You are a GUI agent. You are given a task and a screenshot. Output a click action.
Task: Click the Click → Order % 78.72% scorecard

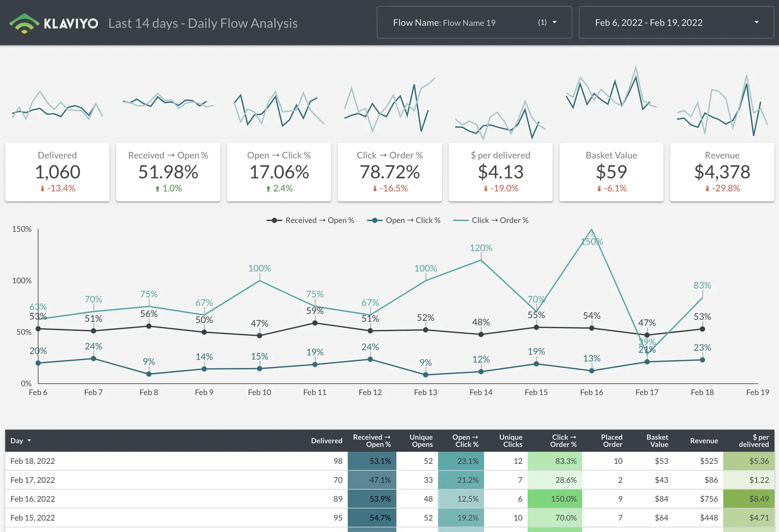(389, 172)
